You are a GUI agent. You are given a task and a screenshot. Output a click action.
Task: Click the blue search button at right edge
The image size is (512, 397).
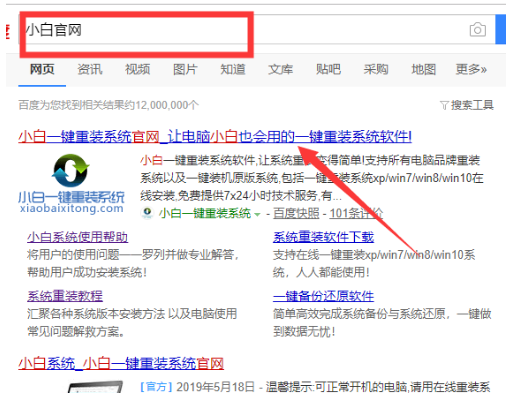coord(501,29)
